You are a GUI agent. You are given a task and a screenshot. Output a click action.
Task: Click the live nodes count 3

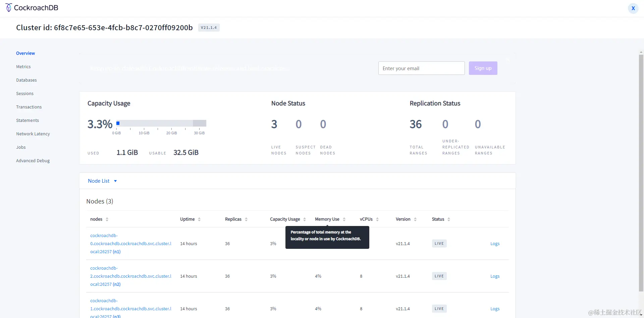tap(274, 124)
